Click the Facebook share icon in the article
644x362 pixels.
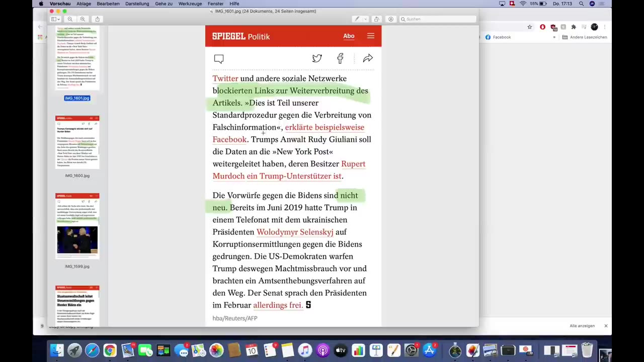click(340, 58)
